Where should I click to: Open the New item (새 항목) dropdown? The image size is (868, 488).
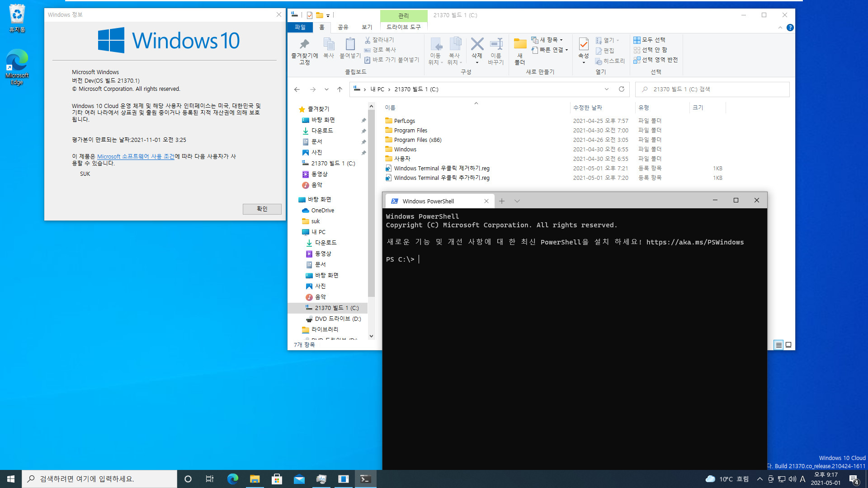coord(547,40)
